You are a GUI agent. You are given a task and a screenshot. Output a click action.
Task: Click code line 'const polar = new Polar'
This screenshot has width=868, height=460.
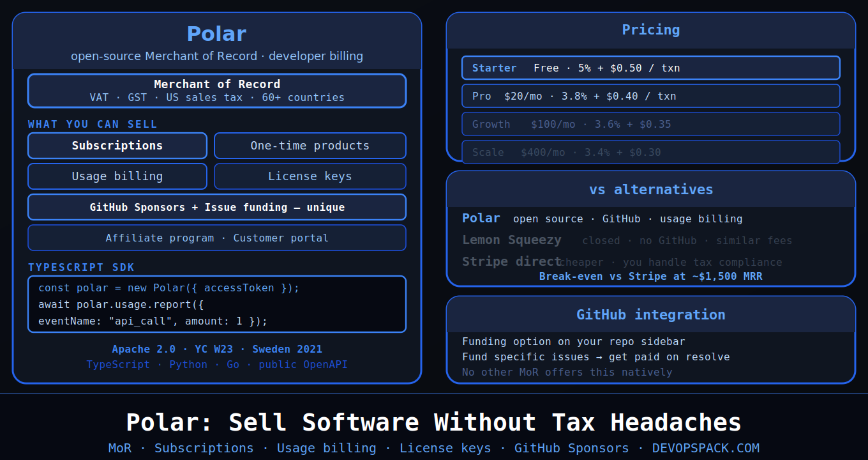click(x=169, y=288)
